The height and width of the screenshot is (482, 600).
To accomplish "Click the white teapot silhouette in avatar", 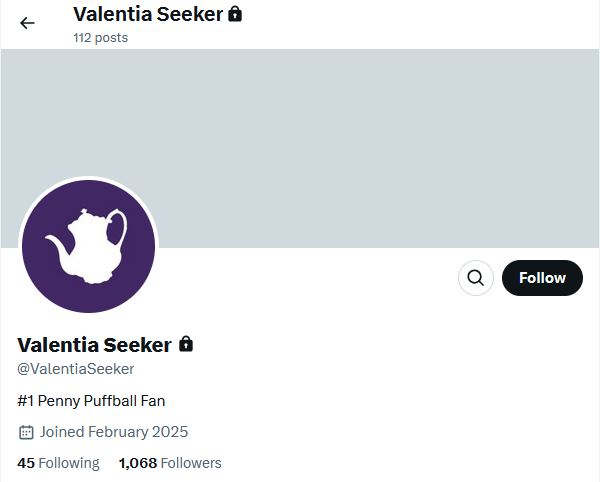I will pyautogui.click(x=86, y=246).
